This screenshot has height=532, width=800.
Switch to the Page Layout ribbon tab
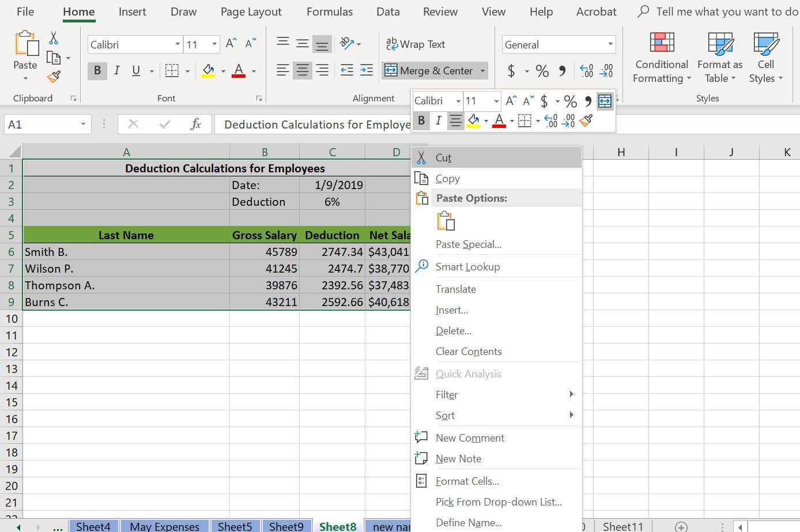251,12
